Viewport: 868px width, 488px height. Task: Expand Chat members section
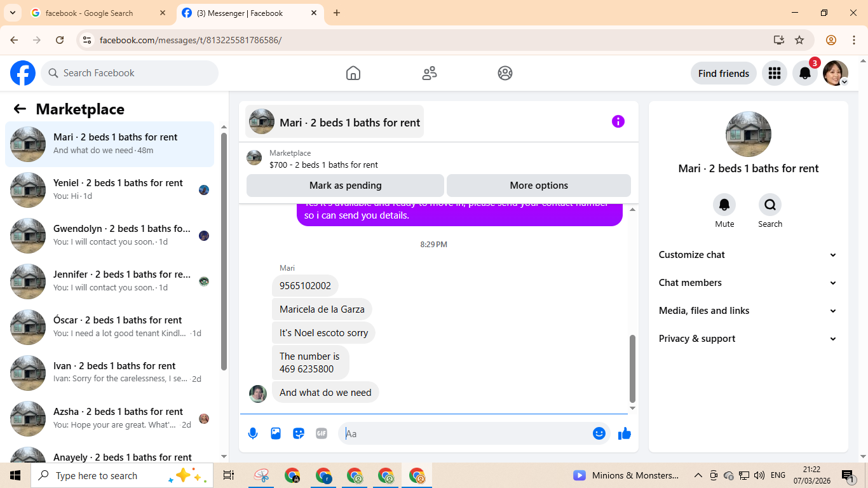click(x=748, y=283)
